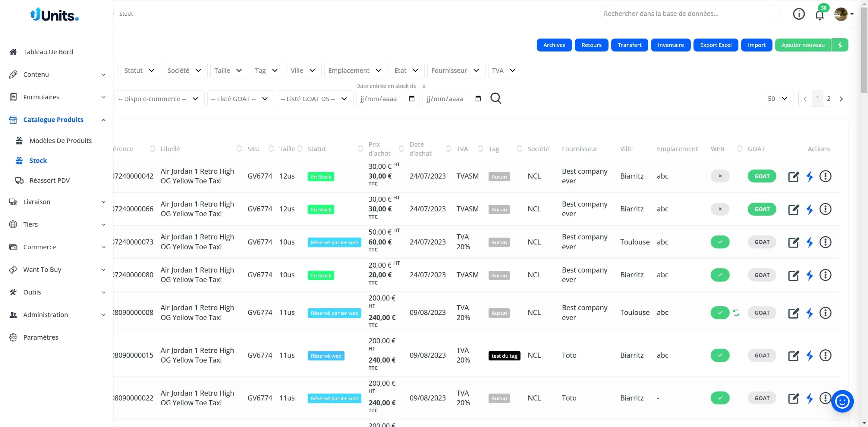Trigger lightning action for item 08090000015
868x427 pixels.
click(x=809, y=356)
